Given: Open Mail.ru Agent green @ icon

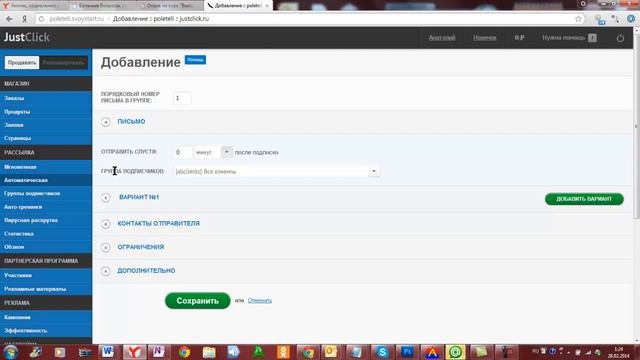Looking at the screenshot, I should pyautogui.click(x=456, y=352).
